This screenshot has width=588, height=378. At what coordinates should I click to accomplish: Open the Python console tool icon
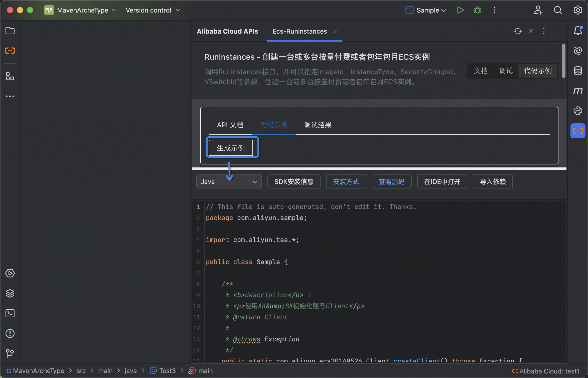578,111
